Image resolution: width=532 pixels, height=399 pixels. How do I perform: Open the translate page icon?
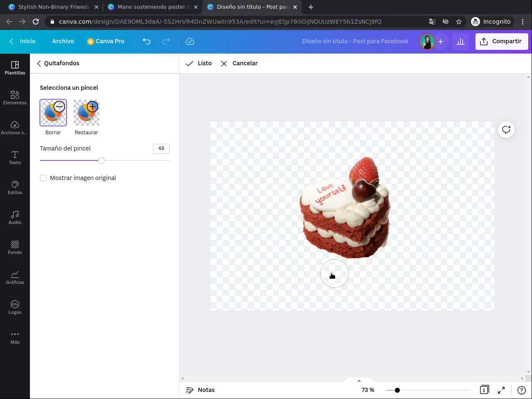point(432,22)
